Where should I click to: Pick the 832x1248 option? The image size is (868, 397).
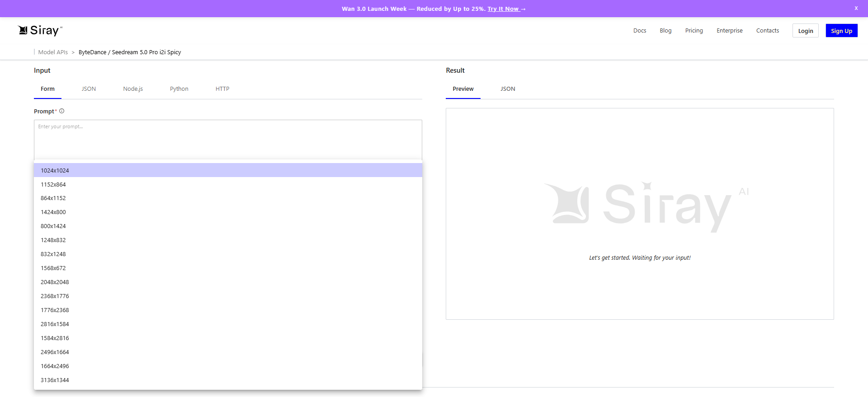[228, 254]
